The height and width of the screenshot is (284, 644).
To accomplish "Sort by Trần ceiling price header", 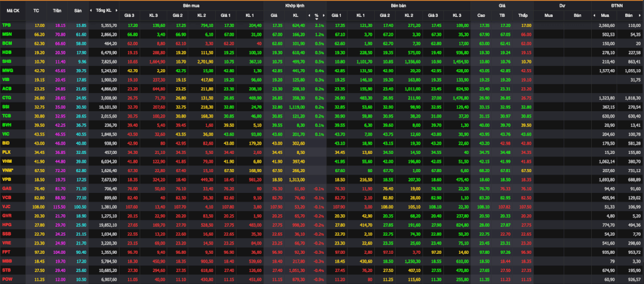I will 57,10.
